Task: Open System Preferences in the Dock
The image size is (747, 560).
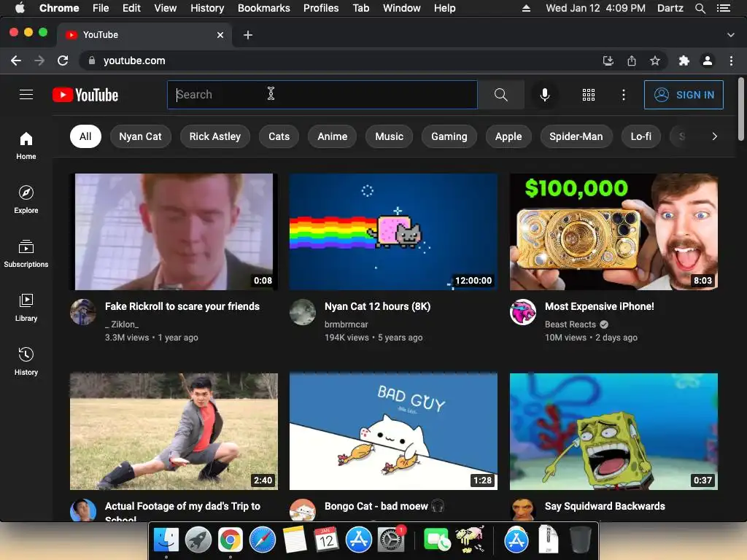Action: [x=391, y=540]
